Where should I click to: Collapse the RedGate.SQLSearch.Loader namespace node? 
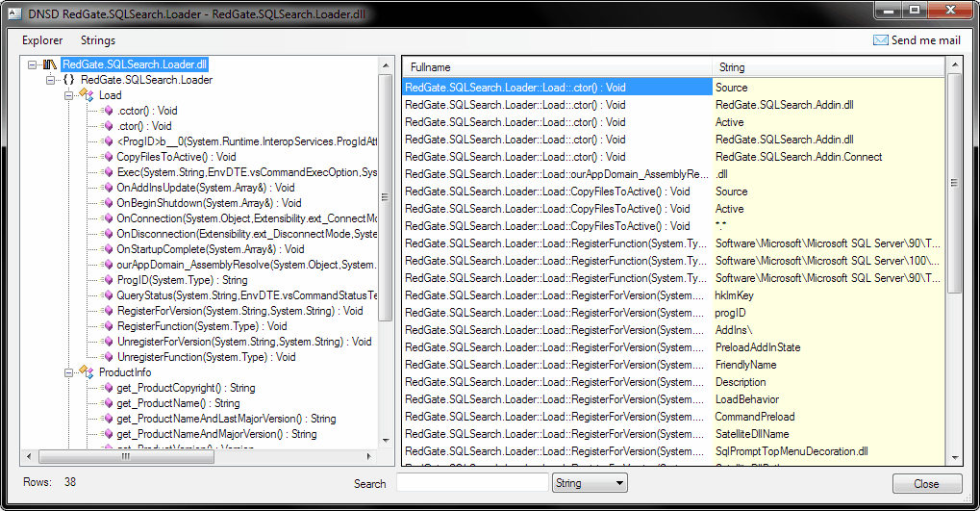point(51,80)
